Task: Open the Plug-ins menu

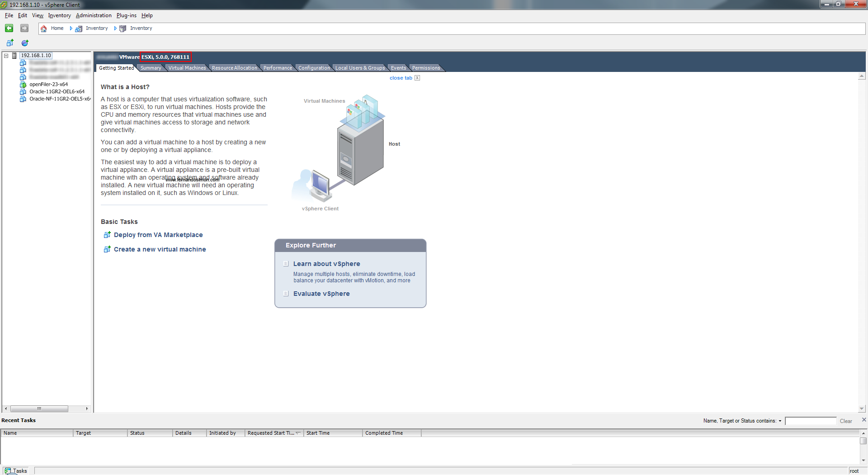Action: click(x=127, y=15)
